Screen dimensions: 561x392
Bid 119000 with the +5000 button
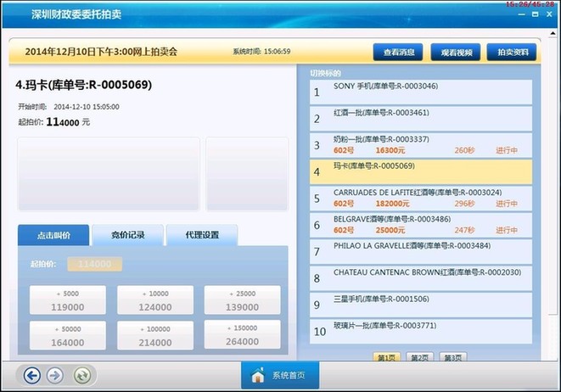tap(68, 300)
